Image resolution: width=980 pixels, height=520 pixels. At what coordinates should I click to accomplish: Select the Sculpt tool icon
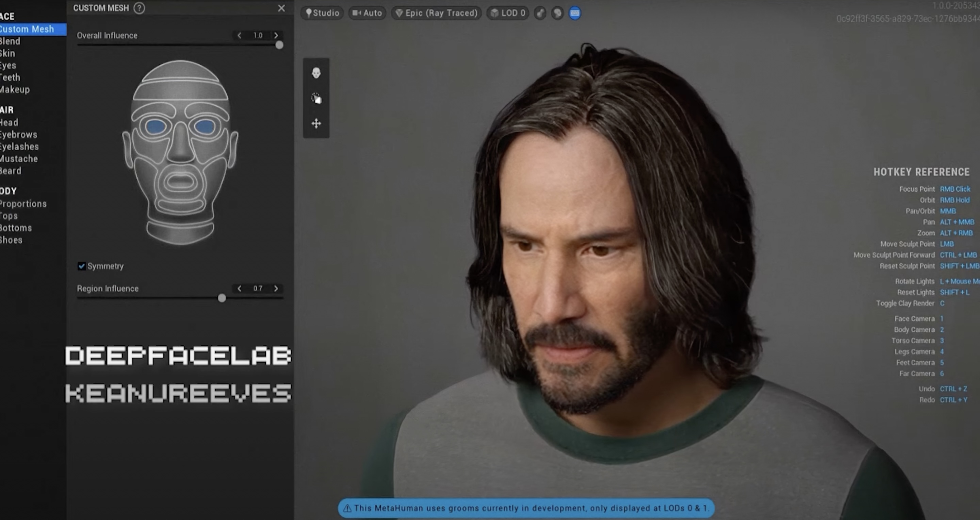(316, 99)
